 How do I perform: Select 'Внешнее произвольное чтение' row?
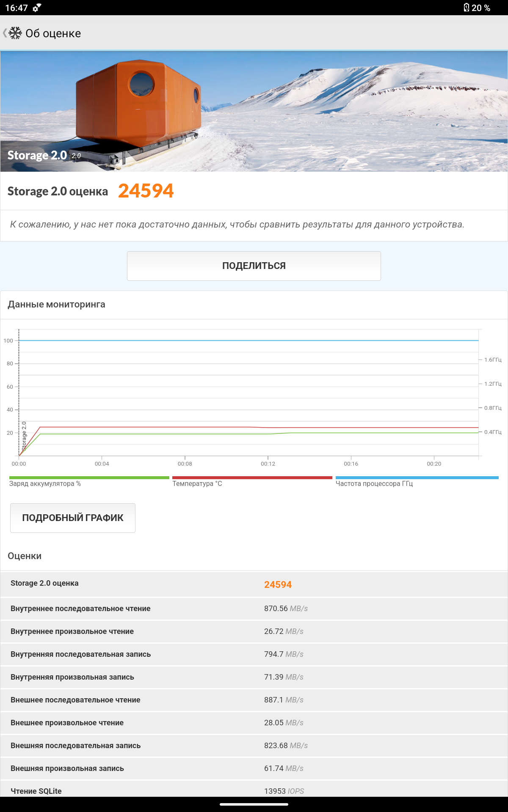pos(254,723)
